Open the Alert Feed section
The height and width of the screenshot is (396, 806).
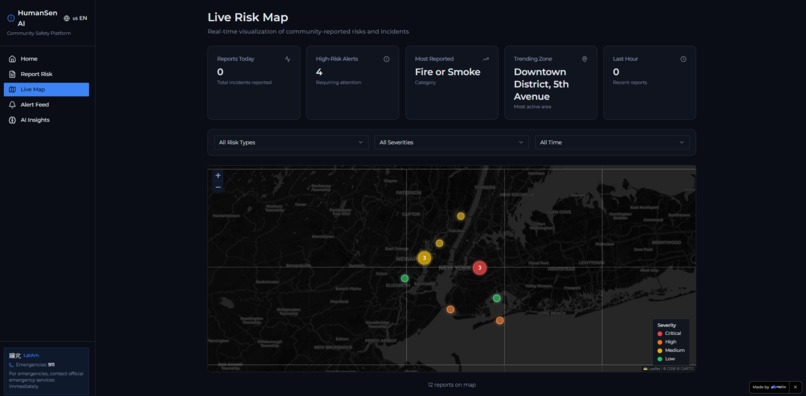pyautogui.click(x=46, y=104)
